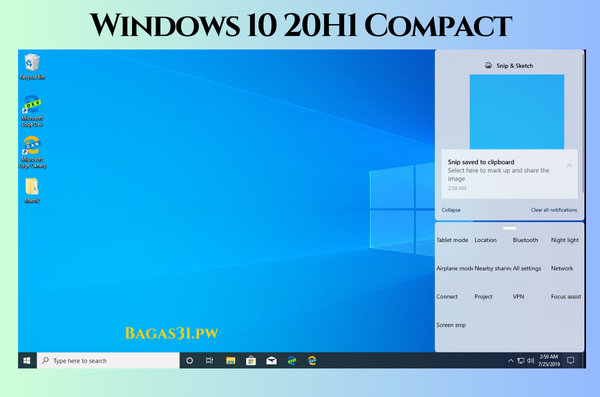This screenshot has height=397, width=600.
Task: Click the Snip & Sketch app icon in the notification header
Action: [x=488, y=65]
